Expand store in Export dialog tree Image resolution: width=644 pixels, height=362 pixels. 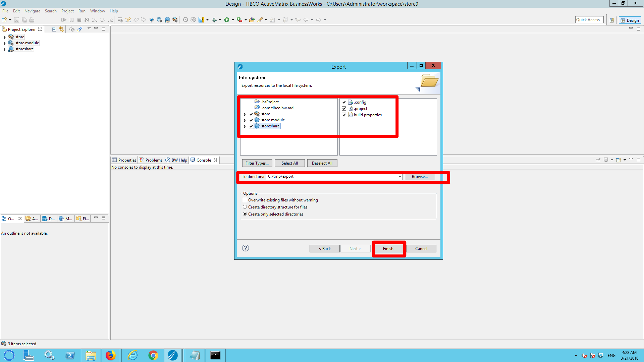[245, 114]
